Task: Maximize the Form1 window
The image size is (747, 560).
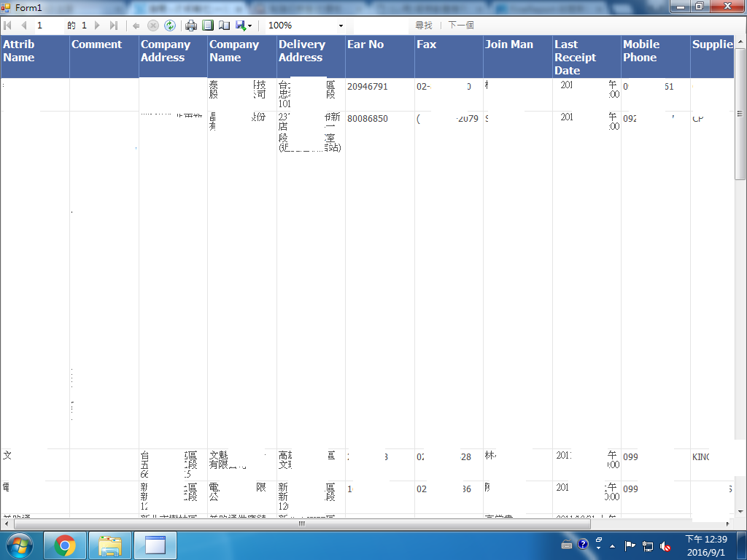Action: coord(700,6)
